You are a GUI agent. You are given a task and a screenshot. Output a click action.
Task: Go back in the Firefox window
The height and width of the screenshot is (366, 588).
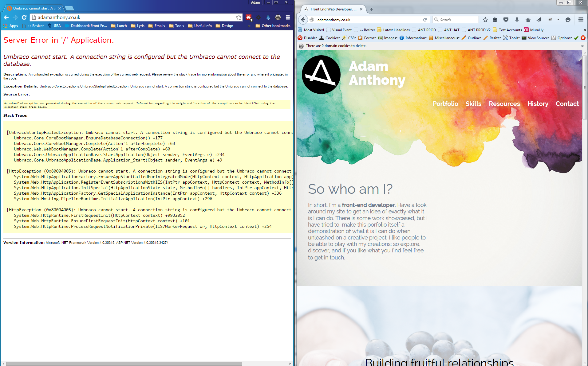tap(303, 20)
